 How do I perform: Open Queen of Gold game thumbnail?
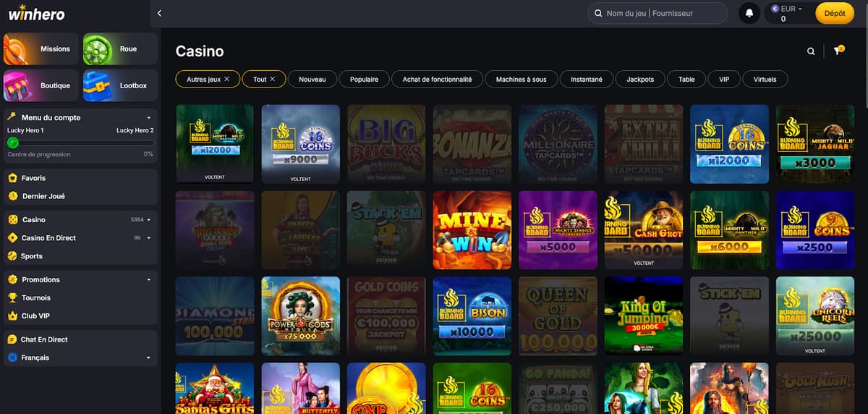pos(558,315)
